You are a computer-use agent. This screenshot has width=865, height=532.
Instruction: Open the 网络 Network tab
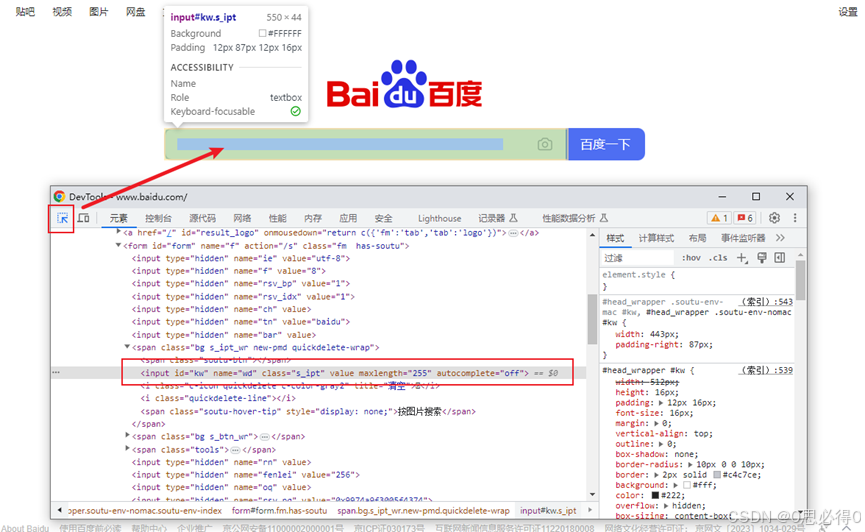pos(242,218)
